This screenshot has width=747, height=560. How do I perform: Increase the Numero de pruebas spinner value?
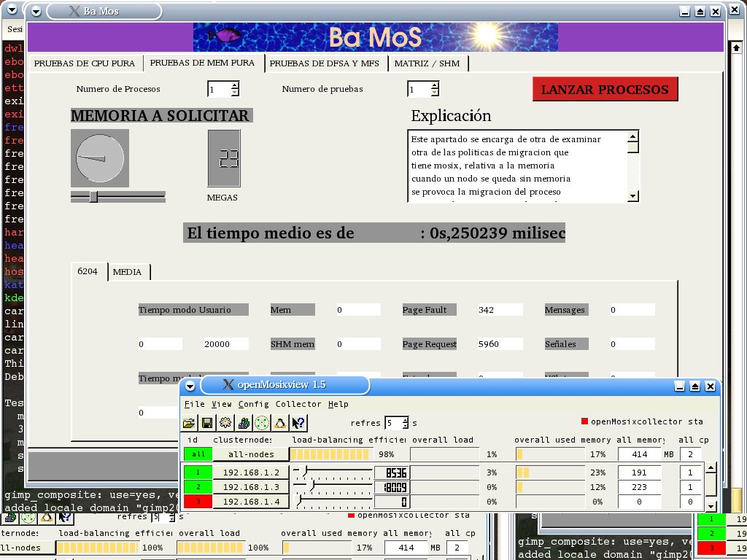[x=435, y=85]
